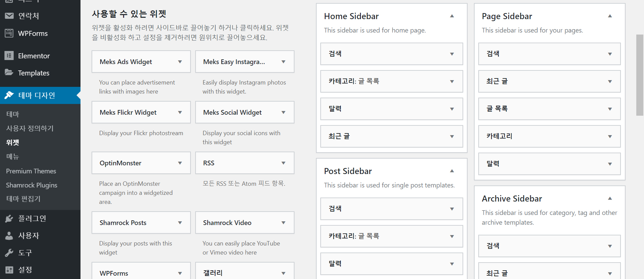Click the 설정 sliders icon
644x279 pixels.
tap(9, 270)
